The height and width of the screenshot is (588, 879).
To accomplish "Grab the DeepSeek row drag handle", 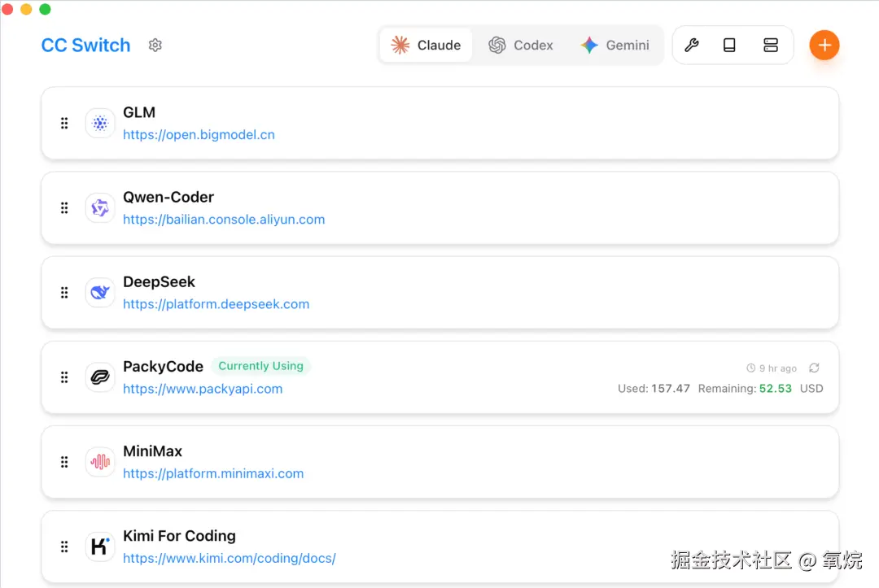I will 64,292.
